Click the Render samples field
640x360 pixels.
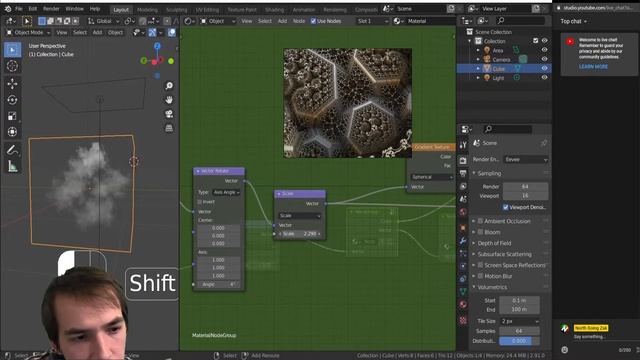pos(525,187)
